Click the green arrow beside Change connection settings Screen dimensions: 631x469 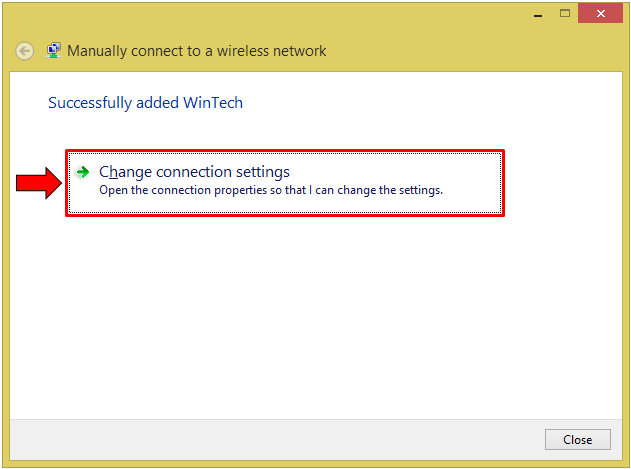coord(83,172)
